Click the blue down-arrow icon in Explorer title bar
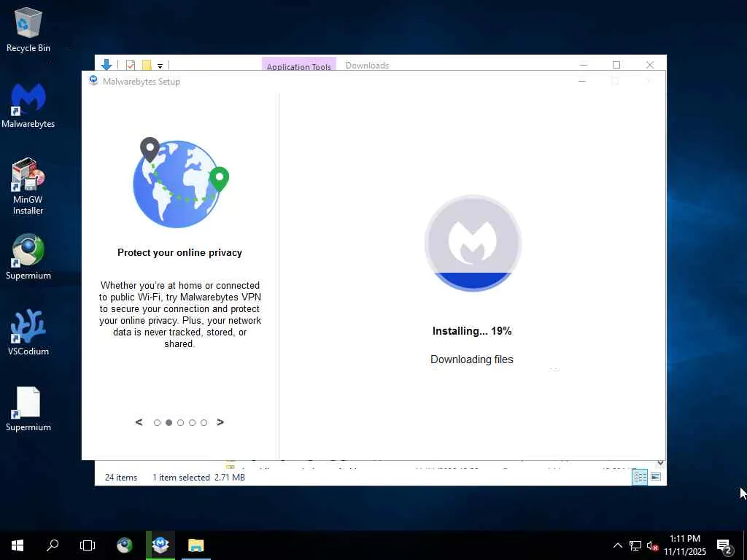Image resolution: width=747 pixels, height=560 pixels. pyautogui.click(x=107, y=65)
